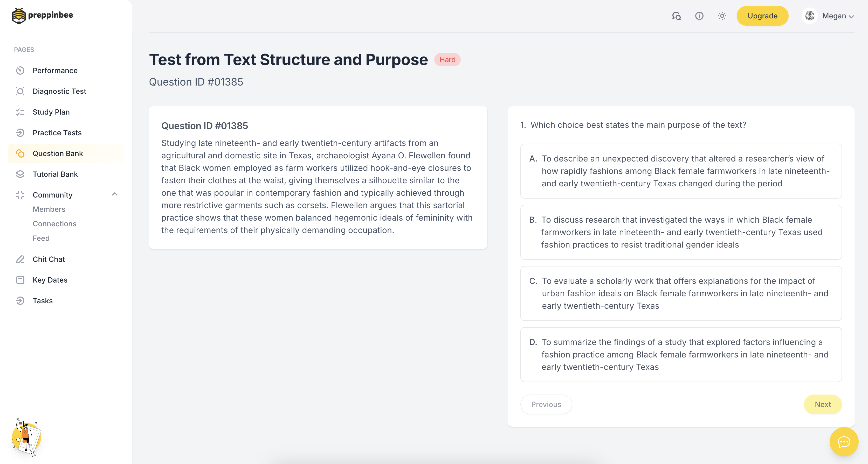The height and width of the screenshot is (464, 868).
Task: Click the Performance gauge icon
Action: pos(20,70)
